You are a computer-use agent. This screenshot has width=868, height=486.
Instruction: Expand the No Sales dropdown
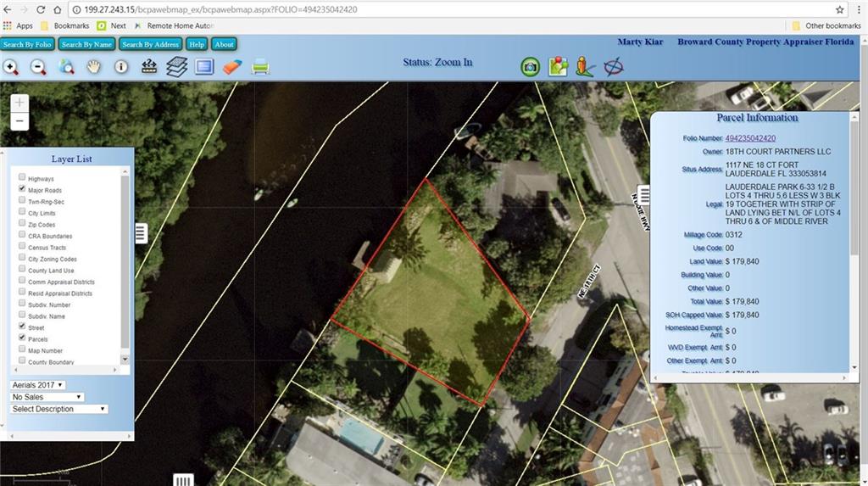tap(47, 397)
